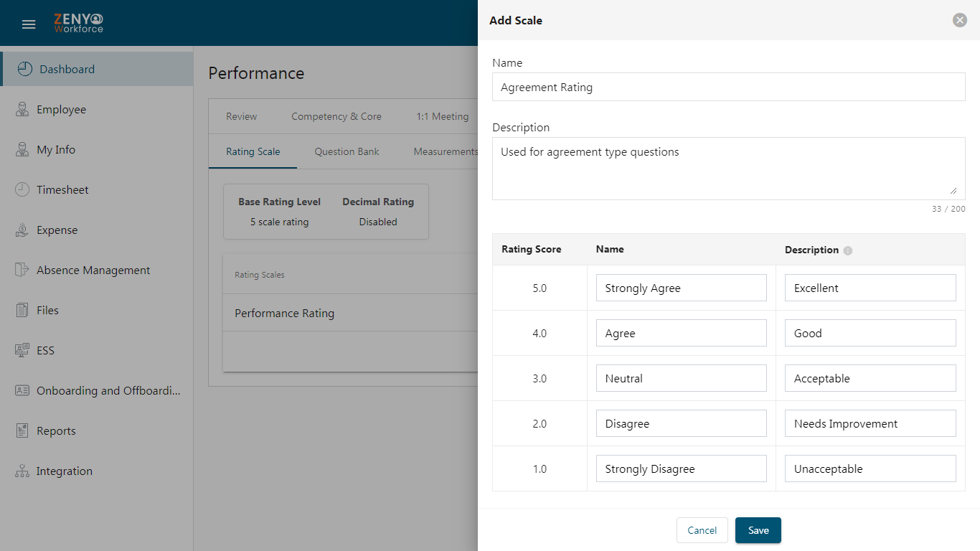Viewport: 980px width, 551px height.
Task: Edit the Disagree name field
Action: pyautogui.click(x=682, y=423)
